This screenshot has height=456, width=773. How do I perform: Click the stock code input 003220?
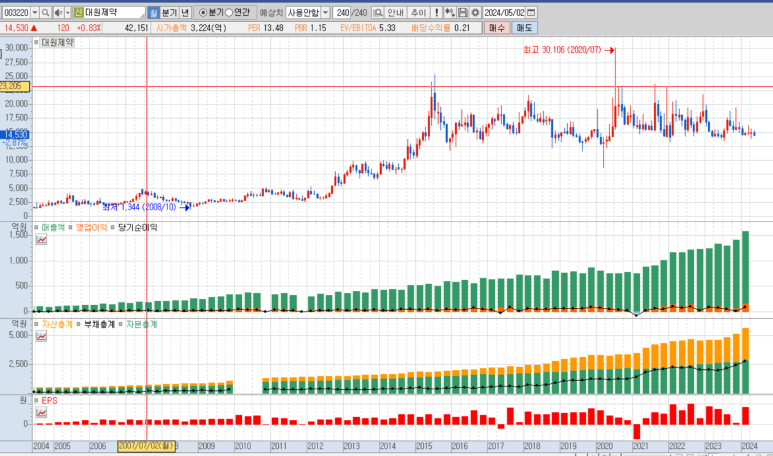[16, 12]
